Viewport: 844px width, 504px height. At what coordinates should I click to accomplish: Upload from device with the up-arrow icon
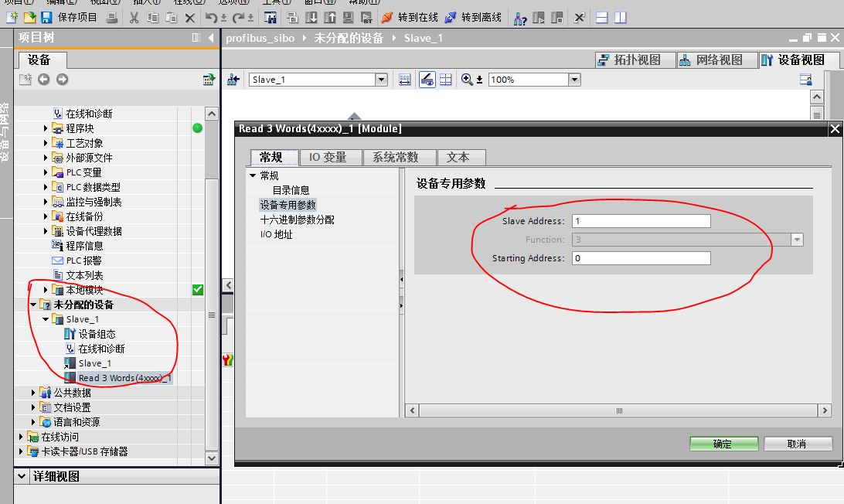click(330, 18)
